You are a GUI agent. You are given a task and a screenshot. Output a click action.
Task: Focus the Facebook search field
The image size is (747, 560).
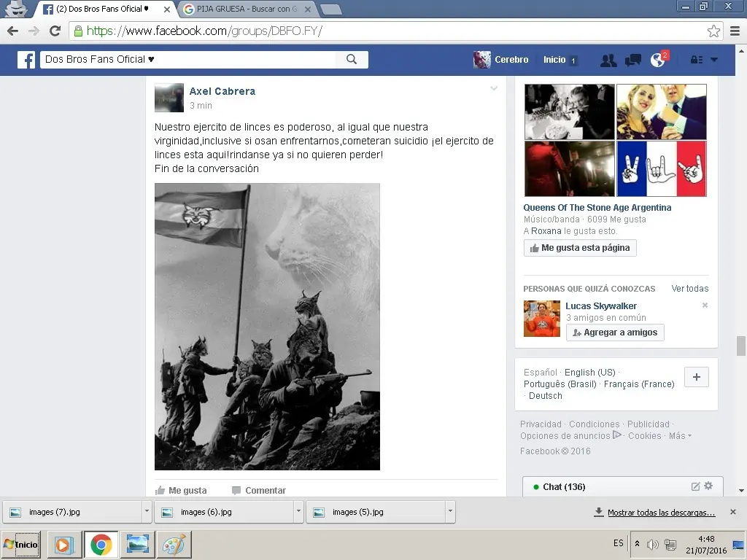[x=188, y=60]
